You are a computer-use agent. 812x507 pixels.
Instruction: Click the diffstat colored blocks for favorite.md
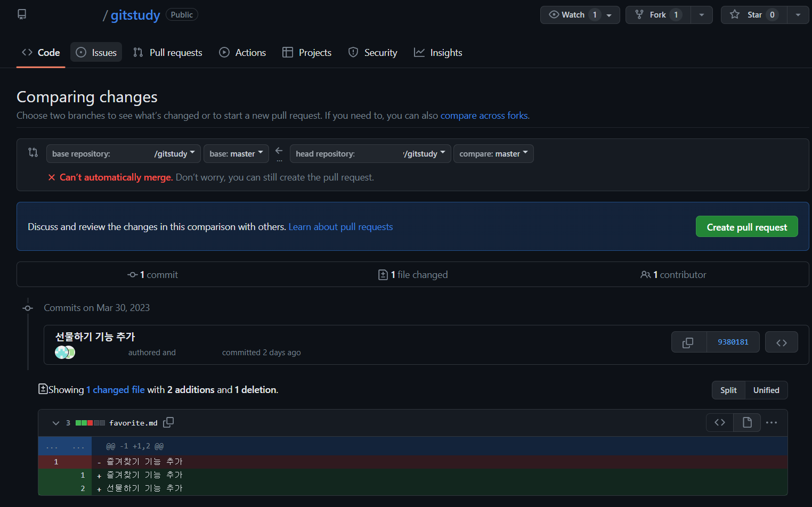[90, 423]
